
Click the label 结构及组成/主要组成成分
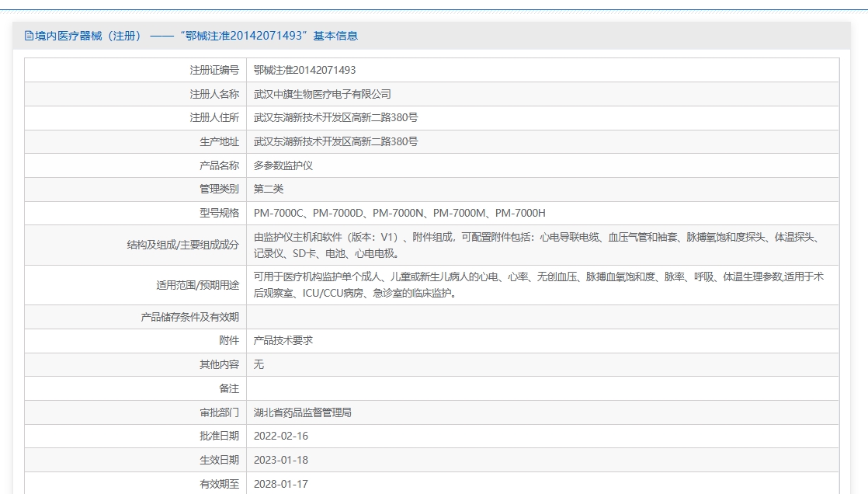click(x=183, y=245)
